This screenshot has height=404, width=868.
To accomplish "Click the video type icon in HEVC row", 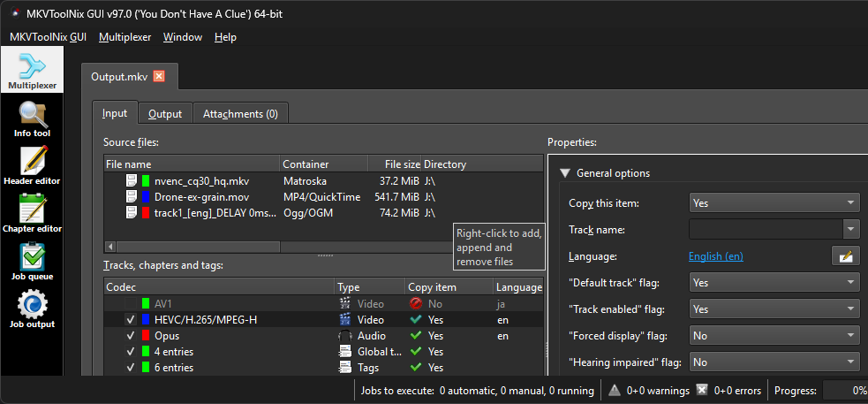I will [x=345, y=320].
